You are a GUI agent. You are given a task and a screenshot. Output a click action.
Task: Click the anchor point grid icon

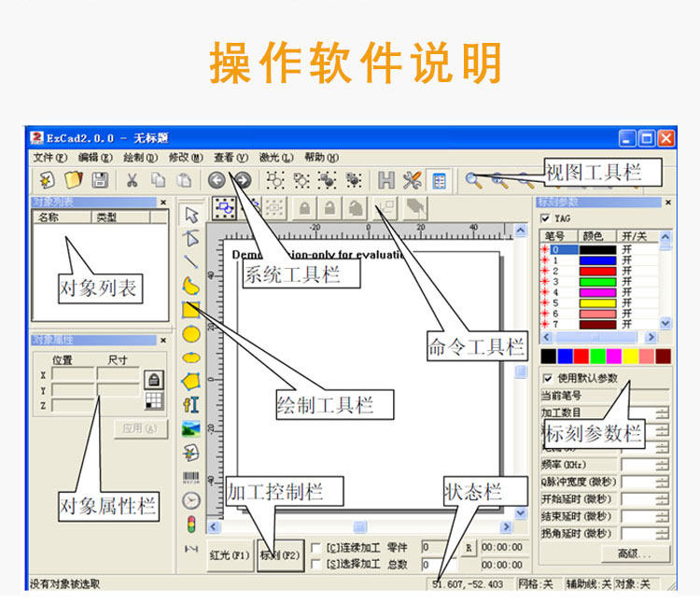click(154, 400)
